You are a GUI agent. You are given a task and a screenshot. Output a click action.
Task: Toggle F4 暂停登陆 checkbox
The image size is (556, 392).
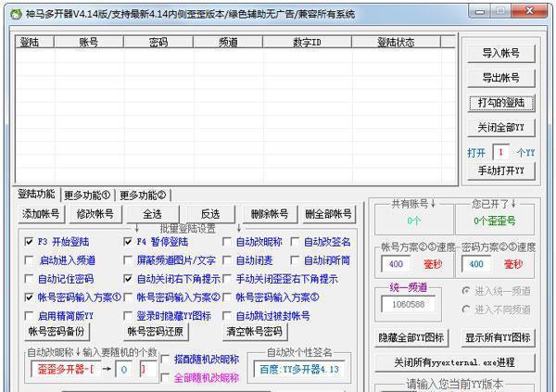(x=128, y=242)
